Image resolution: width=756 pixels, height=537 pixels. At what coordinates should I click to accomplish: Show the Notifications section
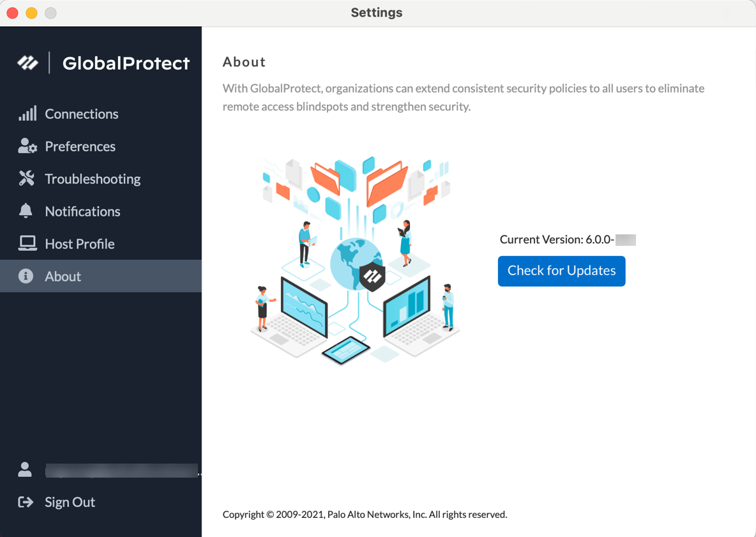pos(82,211)
